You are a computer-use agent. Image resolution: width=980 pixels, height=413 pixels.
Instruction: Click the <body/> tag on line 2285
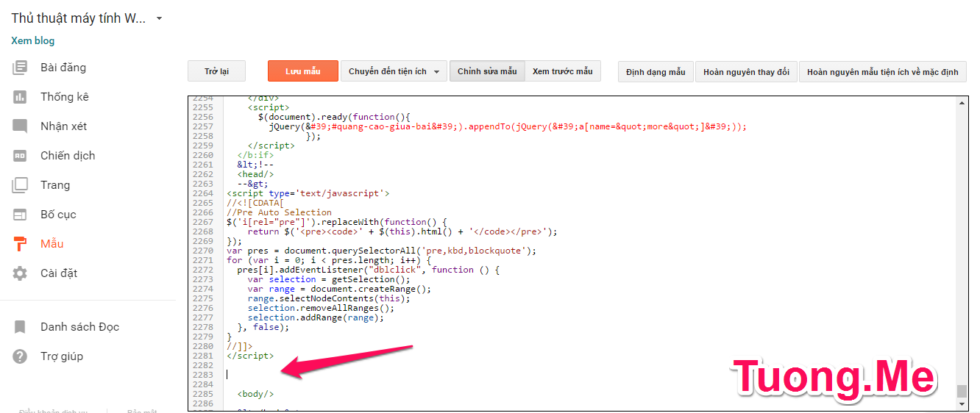click(255, 394)
